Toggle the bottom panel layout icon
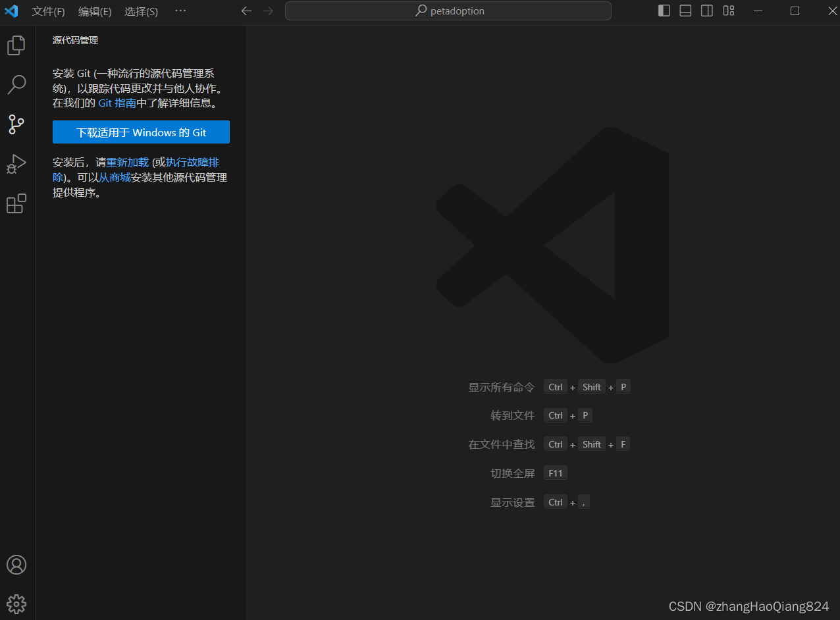 click(x=685, y=11)
